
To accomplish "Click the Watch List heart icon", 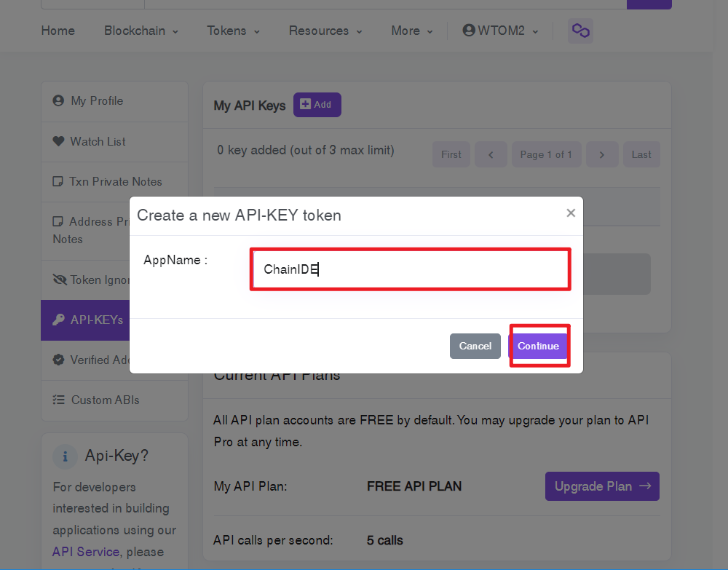I will [x=58, y=141].
